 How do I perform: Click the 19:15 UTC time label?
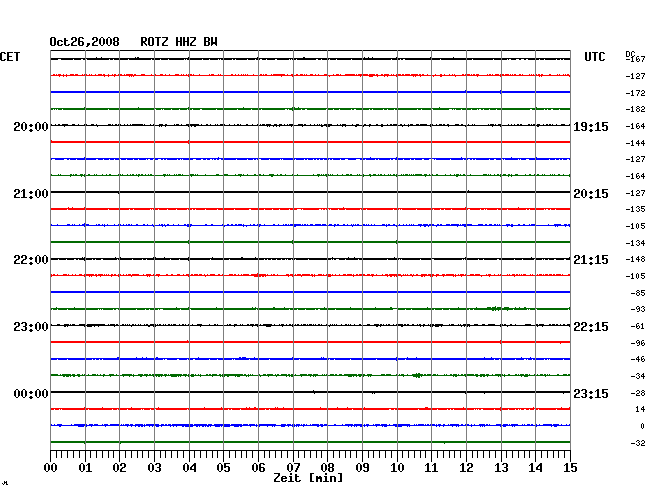tap(591, 127)
